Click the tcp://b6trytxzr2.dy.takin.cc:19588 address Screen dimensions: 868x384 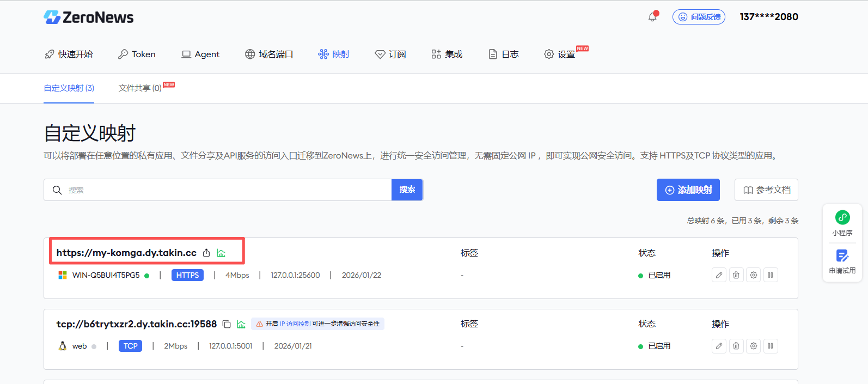coord(137,324)
